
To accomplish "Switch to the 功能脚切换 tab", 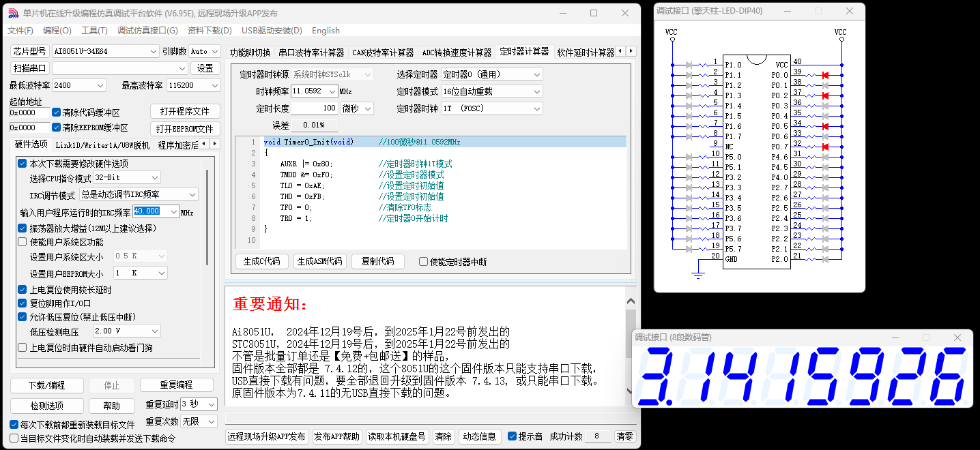I will click(250, 52).
